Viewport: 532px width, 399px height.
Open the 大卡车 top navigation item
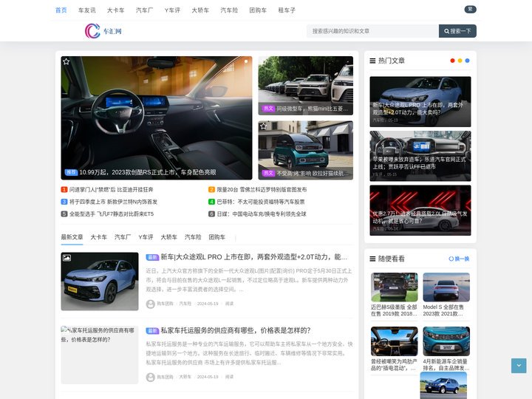coord(116,10)
